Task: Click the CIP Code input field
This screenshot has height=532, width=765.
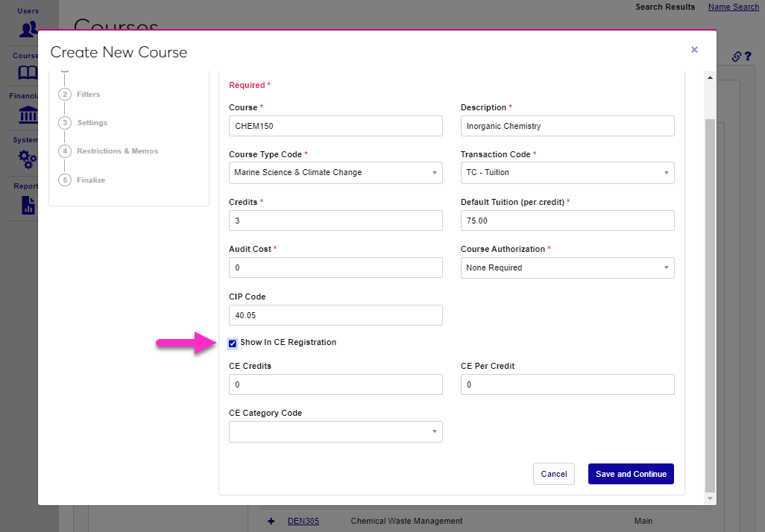Action: click(336, 315)
